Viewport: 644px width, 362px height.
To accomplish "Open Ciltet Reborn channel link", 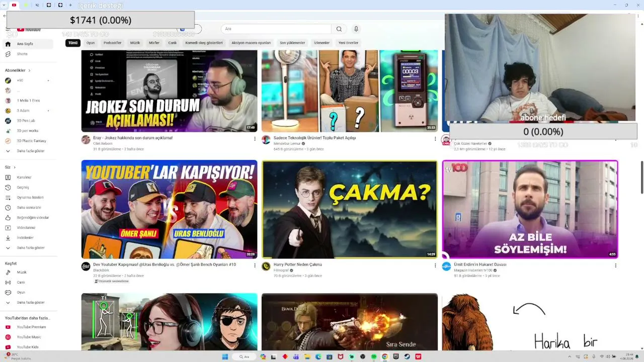I will [x=103, y=144].
